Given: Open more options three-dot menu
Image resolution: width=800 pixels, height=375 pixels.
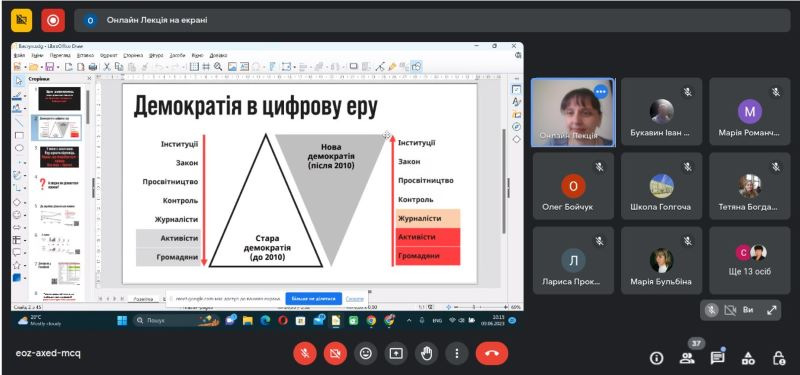Looking at the screenshot, I should tap(457, 354).
